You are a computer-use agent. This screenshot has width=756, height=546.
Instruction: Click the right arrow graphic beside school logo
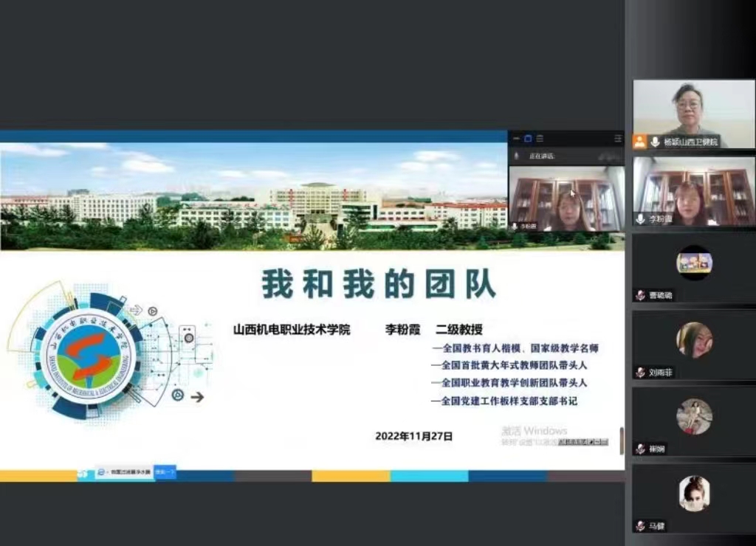click(x=197, y=397)
